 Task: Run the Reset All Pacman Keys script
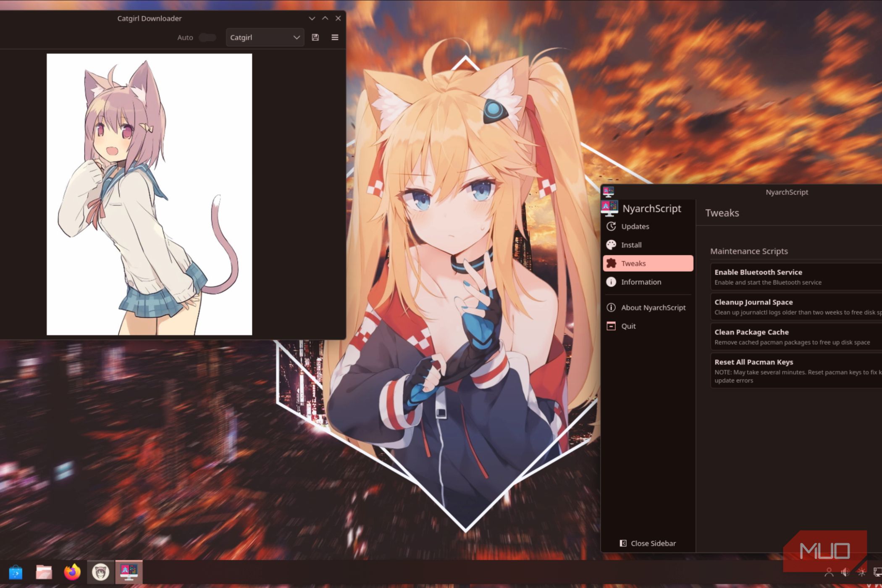[796, 370]
